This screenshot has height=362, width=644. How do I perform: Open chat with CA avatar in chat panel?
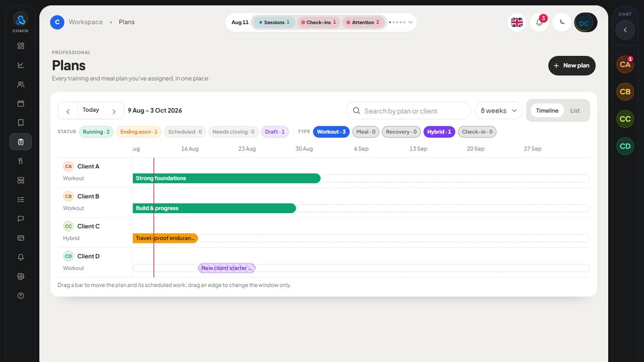pyautogui.click(x=625, y=64)
